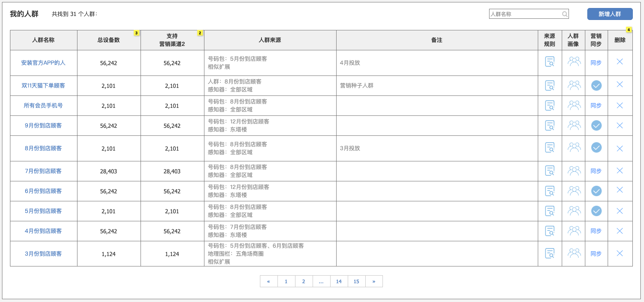Open 安装官方APP的人 crowd link

coord(43,63)
